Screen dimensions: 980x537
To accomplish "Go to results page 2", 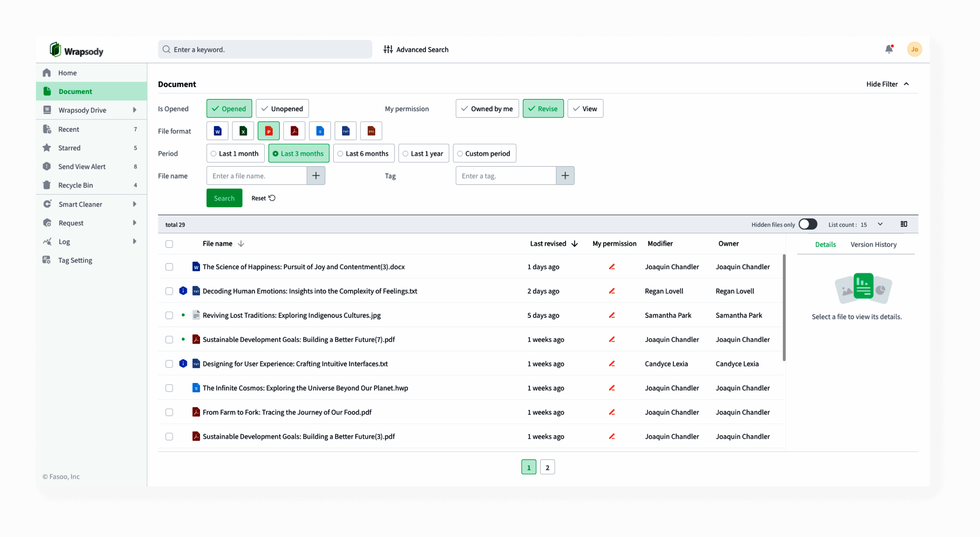I will pyautogui.click(x=548, y=466).
